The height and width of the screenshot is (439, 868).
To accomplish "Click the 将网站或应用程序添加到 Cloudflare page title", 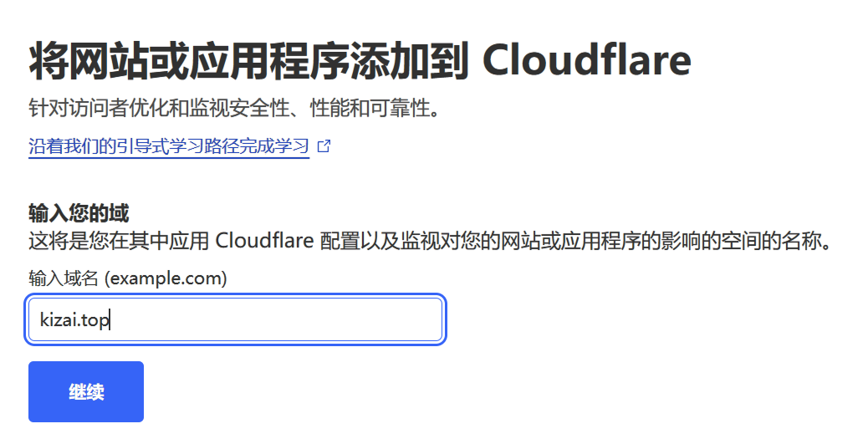I will click(360, 60).
